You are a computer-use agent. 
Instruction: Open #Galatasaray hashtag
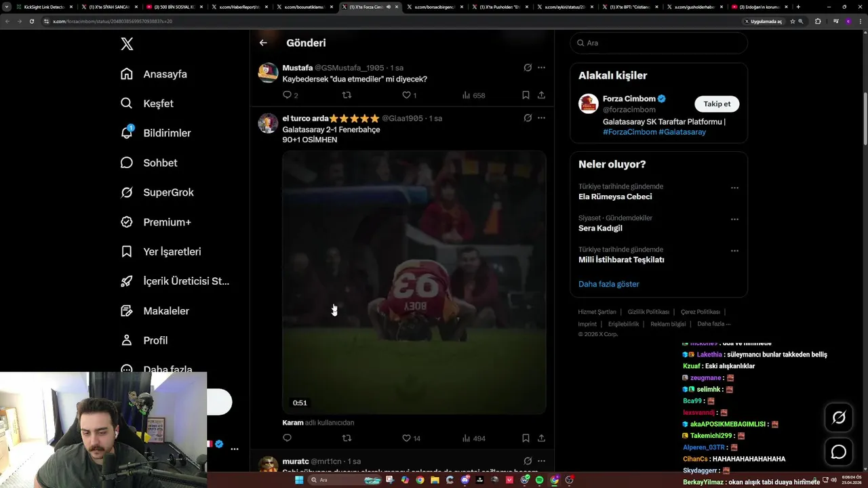(682, 132)
